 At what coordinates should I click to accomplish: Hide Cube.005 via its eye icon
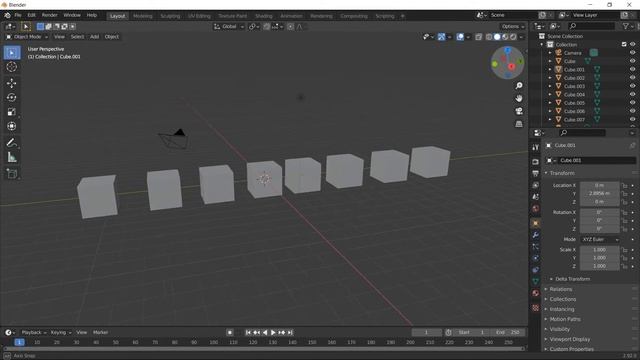(632, 103)
